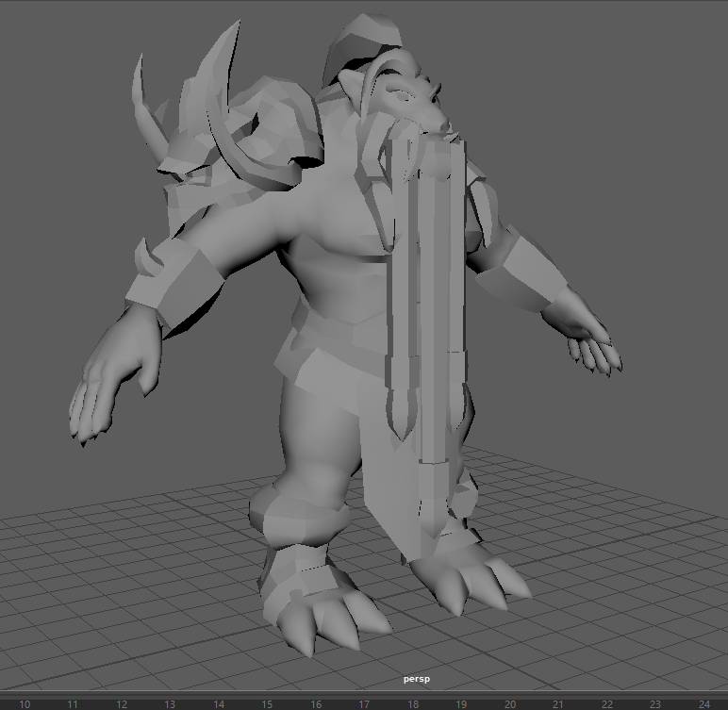Set current time to frame 18
This screenshot has height=710, width=728.
(x=413, y=704)
